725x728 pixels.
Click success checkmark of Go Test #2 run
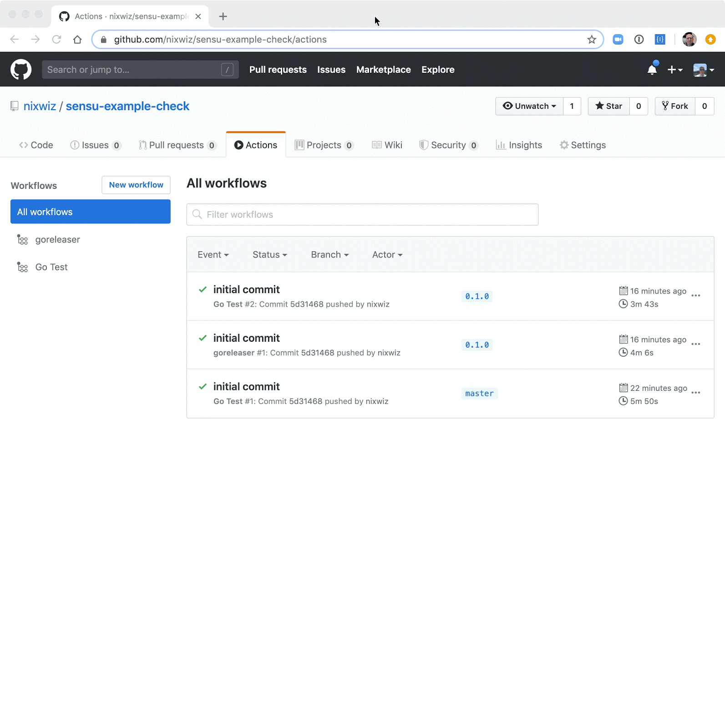203,289
